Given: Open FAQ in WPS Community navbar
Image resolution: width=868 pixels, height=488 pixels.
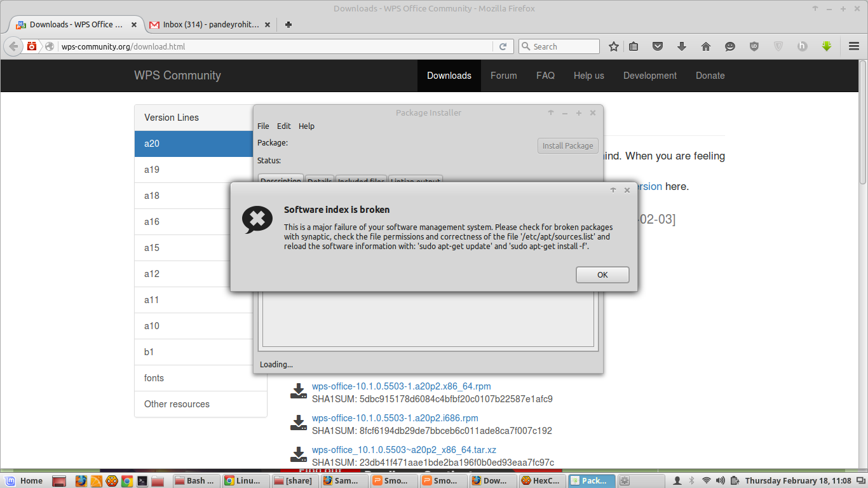Looking at the screenshot, I should (x=545, y=76).
